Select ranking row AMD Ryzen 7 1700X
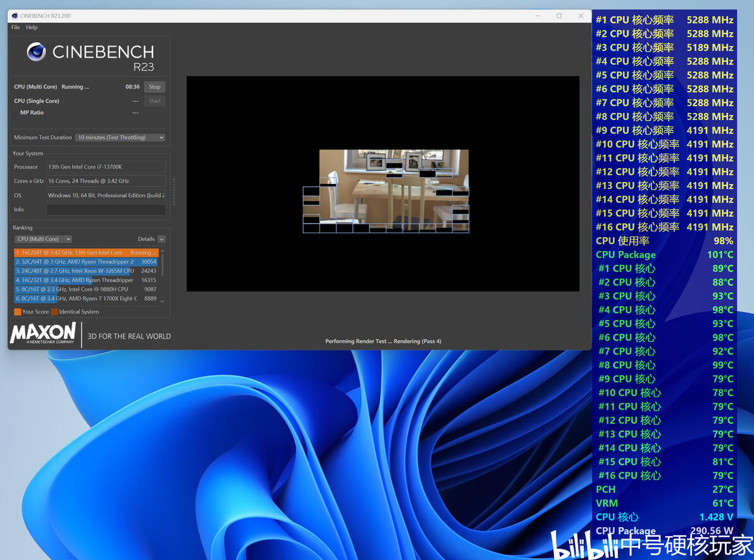Screen dimensions: 754x560 (86, 298)
